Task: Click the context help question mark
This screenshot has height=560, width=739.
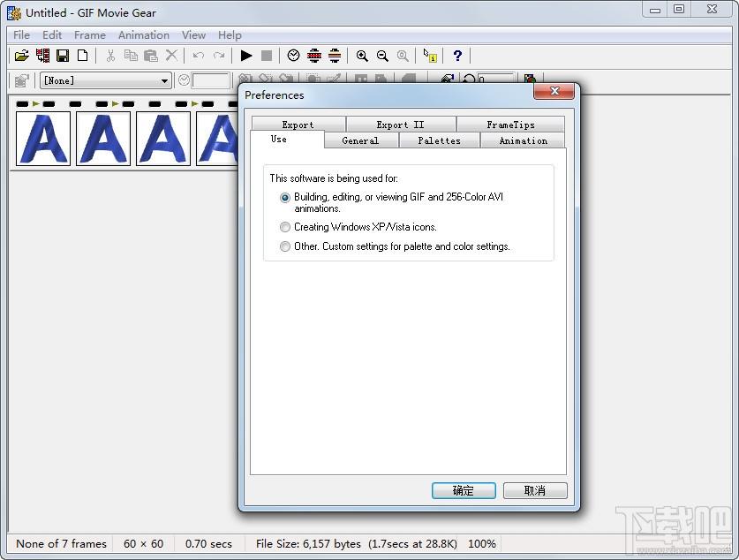Action: tap(457, 56)
